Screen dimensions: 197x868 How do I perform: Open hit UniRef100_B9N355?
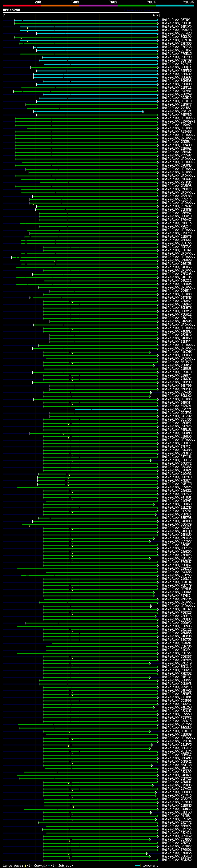(177, 43)
